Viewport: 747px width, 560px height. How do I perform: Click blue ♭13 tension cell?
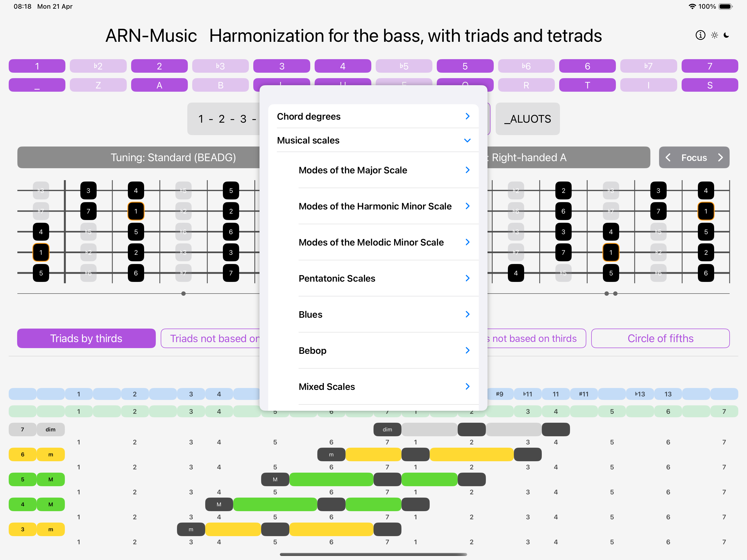(x=640, y=394)
